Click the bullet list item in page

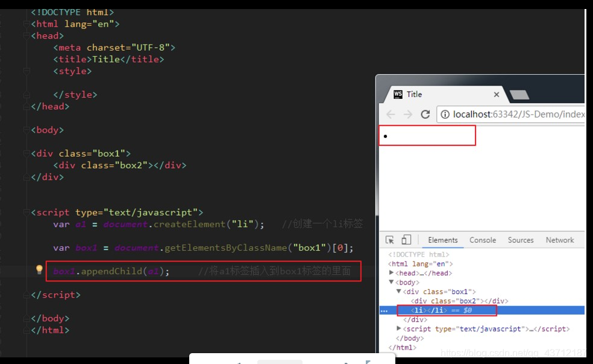[x=385, y=136]
